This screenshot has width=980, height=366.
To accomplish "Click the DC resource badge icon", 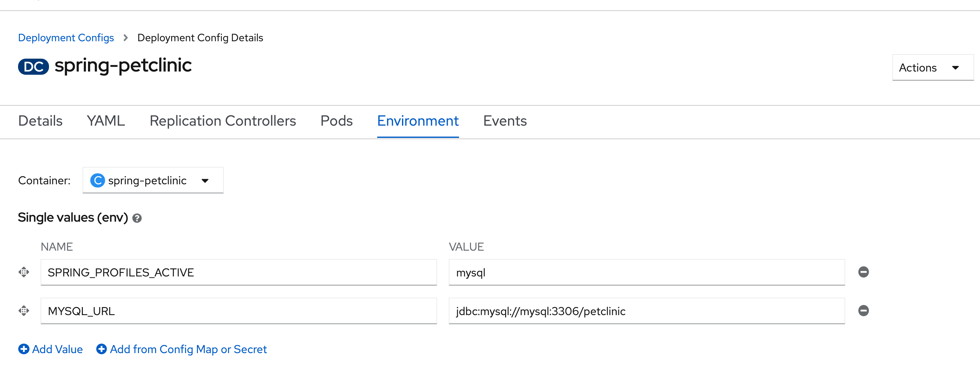I will [x=34, y=67].
